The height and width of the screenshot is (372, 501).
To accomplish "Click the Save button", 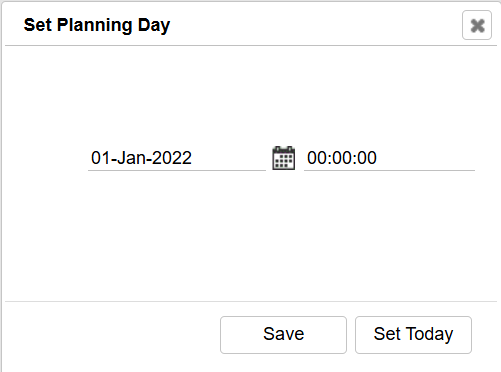I will [283, 335].
